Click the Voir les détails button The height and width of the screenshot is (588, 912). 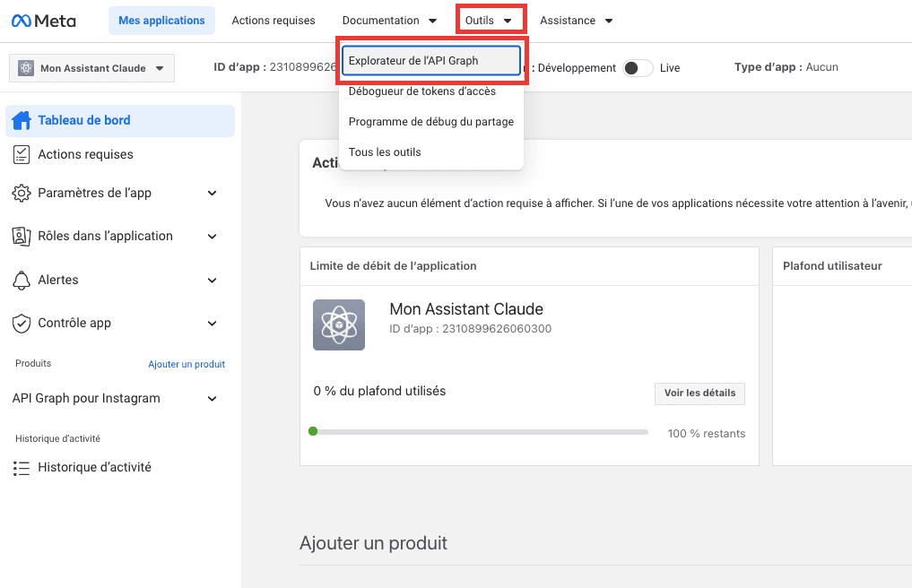[699, 393]
